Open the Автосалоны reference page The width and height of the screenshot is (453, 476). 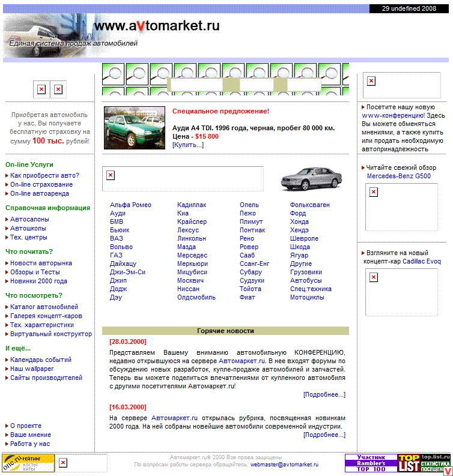point(29,219)
